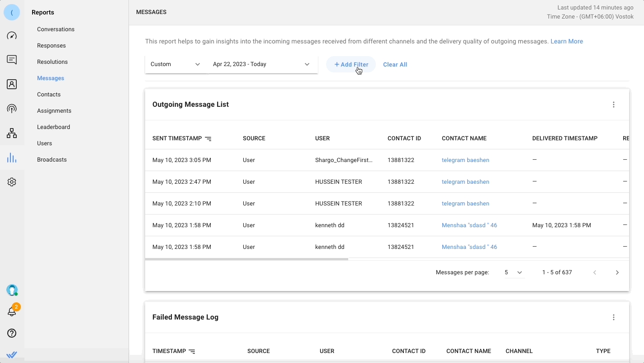This screenshot has width=644, height=363.
Task: Expand the Custom date preset dropdown
Action: pyautogui.click(x=175, y=64)
